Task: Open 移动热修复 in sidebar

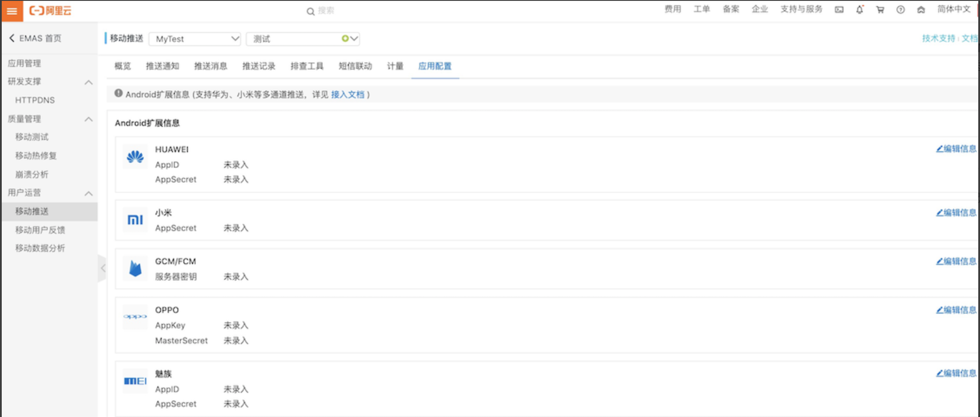Action: coord(36,156)
